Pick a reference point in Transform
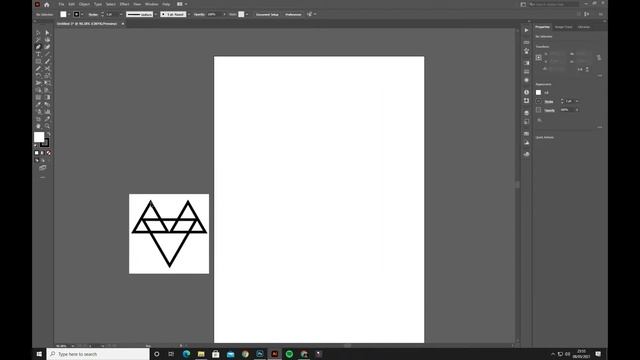This screenshot has height=360, width=640. 538,58
